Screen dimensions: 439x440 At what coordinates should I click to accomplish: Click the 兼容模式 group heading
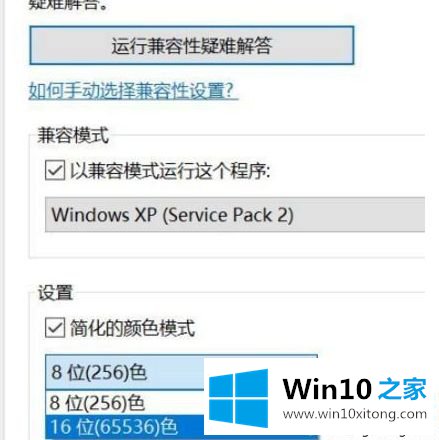pos(73,135)
